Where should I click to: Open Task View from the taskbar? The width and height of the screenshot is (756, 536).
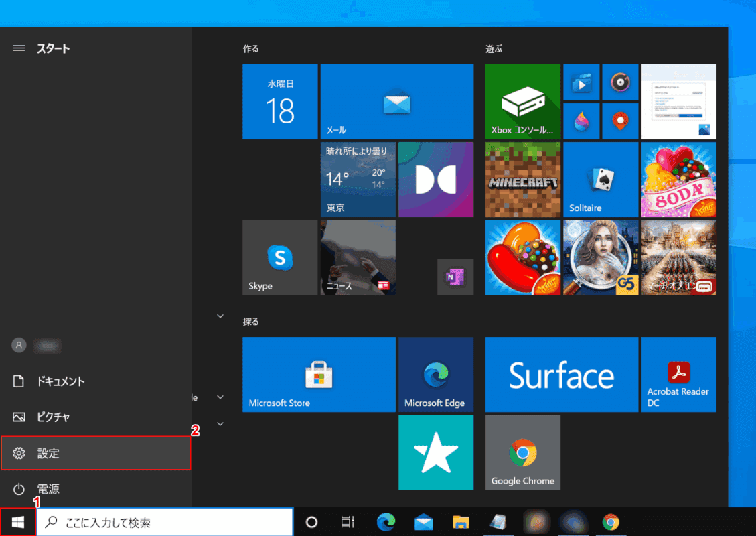coord(347,522)
